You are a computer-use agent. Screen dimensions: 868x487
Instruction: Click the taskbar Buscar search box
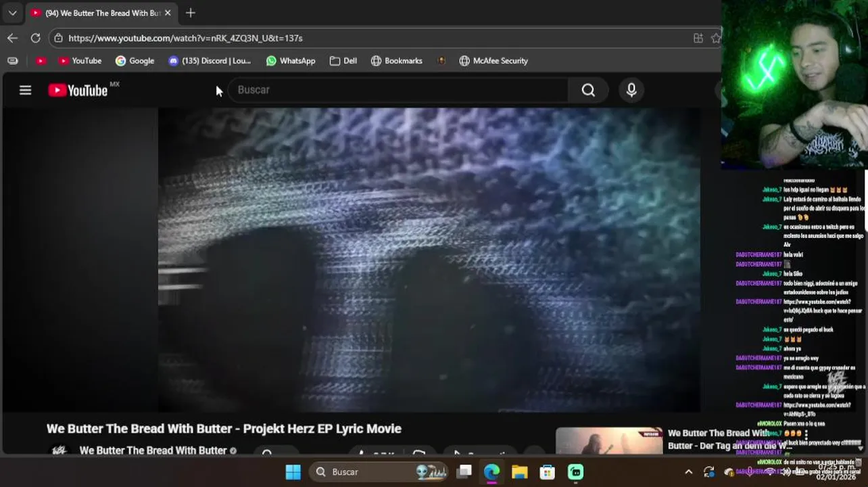pyautogui.click(x=380, y=472)
